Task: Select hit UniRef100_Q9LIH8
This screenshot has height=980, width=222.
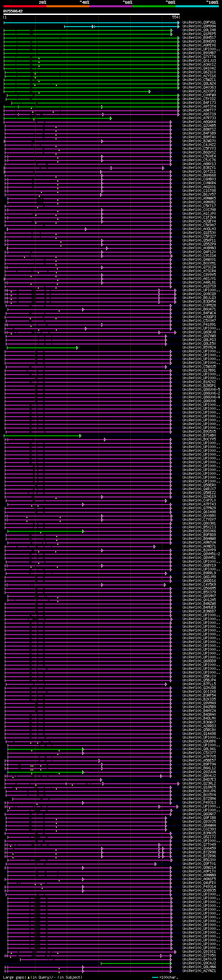Action: click(x=199, y=31)
